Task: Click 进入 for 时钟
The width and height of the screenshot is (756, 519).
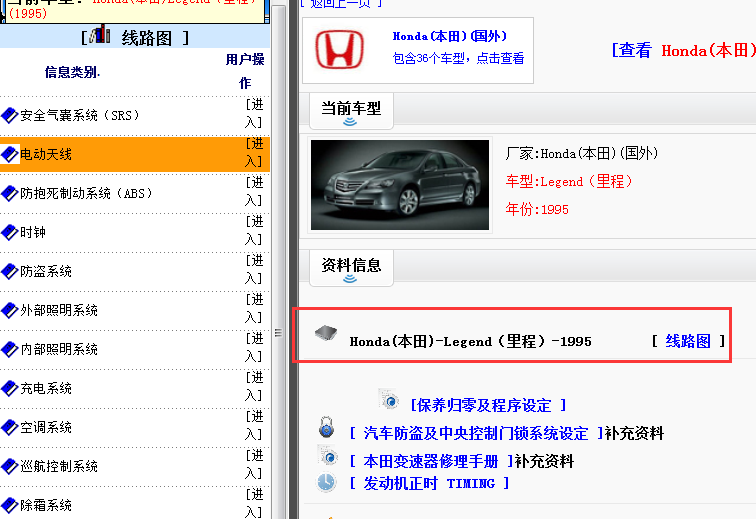Action: pyautogui.click(x=254, y=231)
